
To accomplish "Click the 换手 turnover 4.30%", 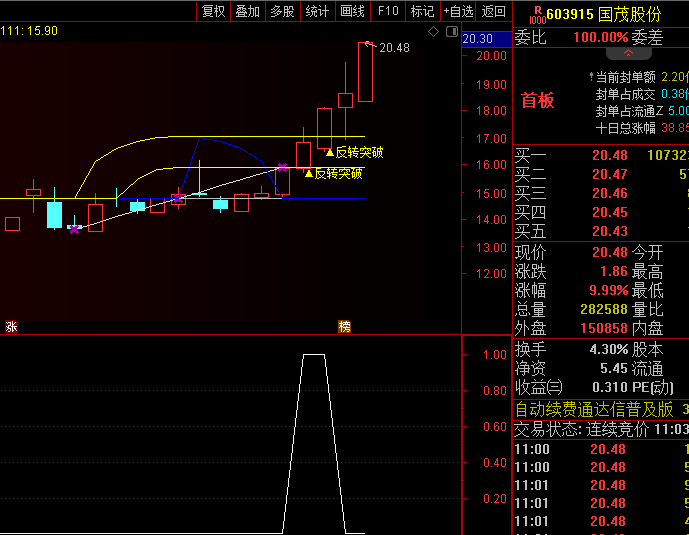I will [609, 349].
